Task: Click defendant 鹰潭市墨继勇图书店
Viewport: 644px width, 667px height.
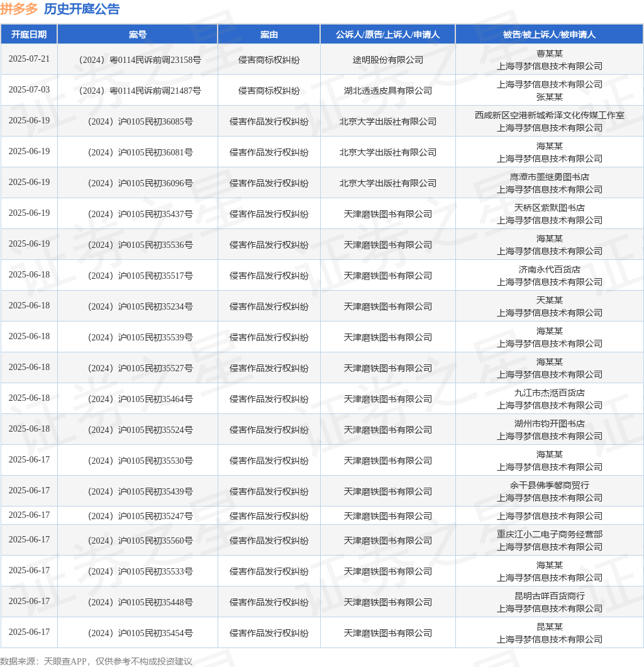Action: click(549, 177)
